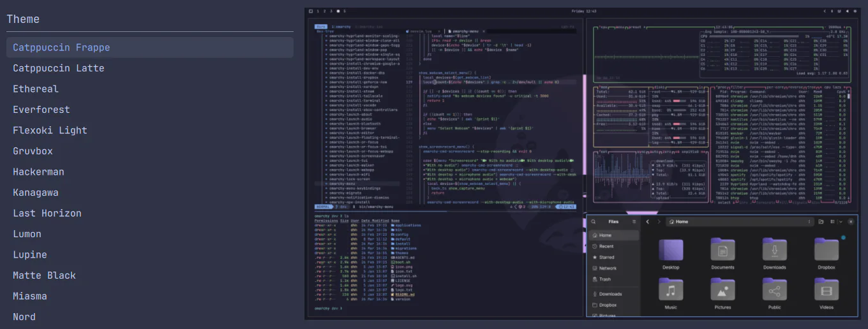Click the Files search magnifier icon
The height and width of the screenshot is (329, 868).
593,222
